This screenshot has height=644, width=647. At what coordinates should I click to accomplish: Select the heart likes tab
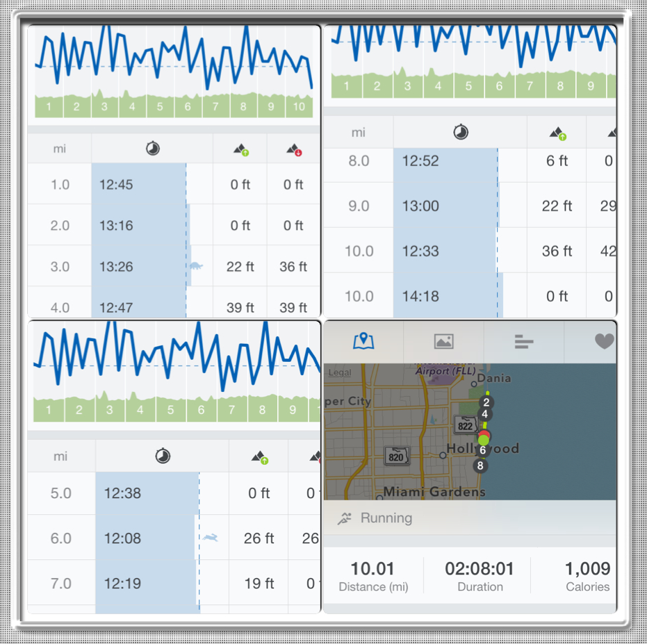click(605, 341)
